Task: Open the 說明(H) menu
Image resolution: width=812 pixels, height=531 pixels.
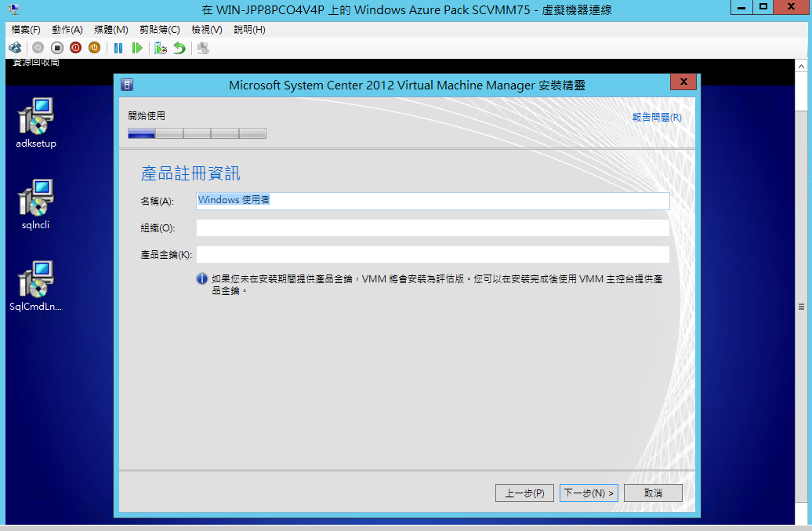Action: [x=249, y=30]
